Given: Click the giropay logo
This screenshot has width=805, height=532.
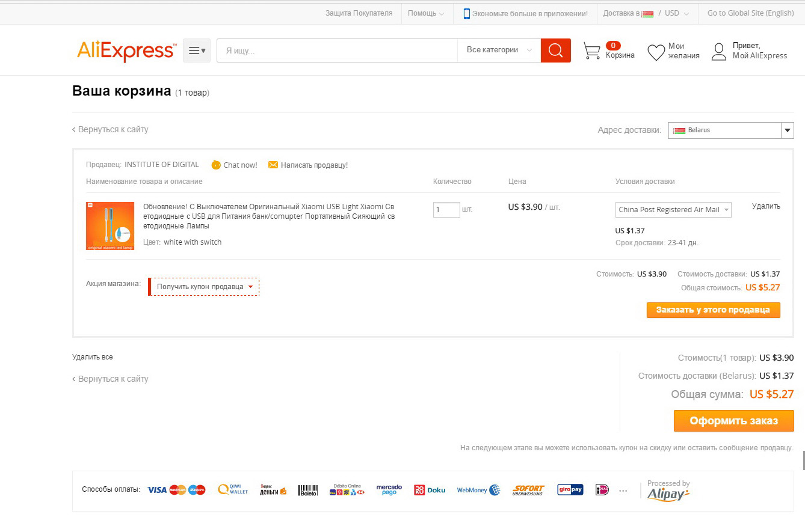Looking at the screenshot, I should (570, 490).
